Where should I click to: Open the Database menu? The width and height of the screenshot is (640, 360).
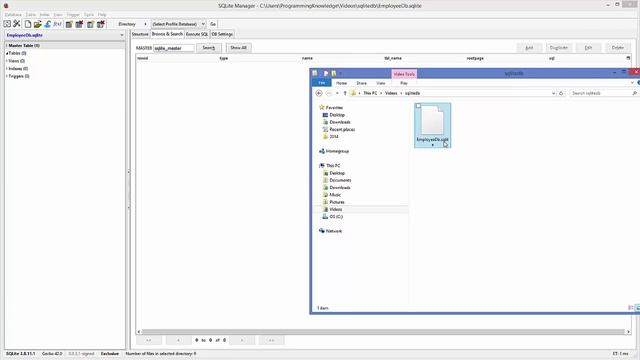pyautogui.click(x=13, y=15)
